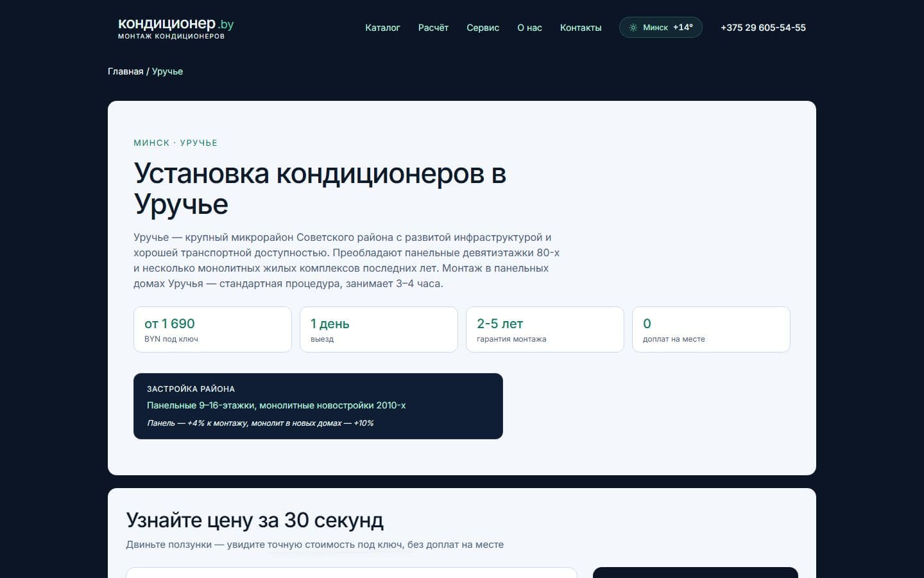The image size is (924, 578).
Task: Open the Расчёт menu item
Action: (x=433, y=28)
